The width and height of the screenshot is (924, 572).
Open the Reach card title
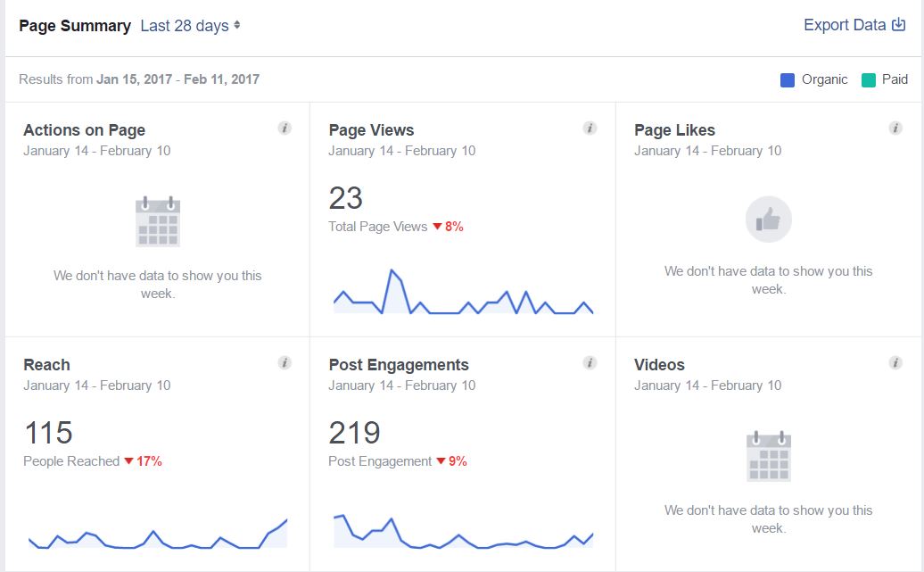click(46, 365)
